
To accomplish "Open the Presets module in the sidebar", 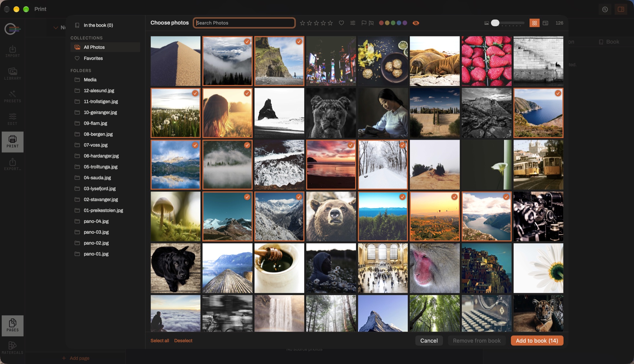I will click(x=13, y=97).
